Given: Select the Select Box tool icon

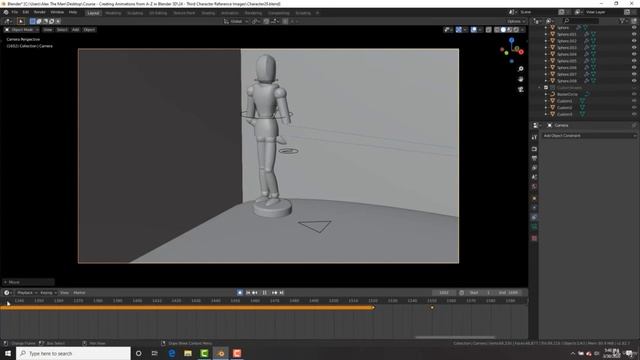Looking at the screenshot, I should coord(21,21).
